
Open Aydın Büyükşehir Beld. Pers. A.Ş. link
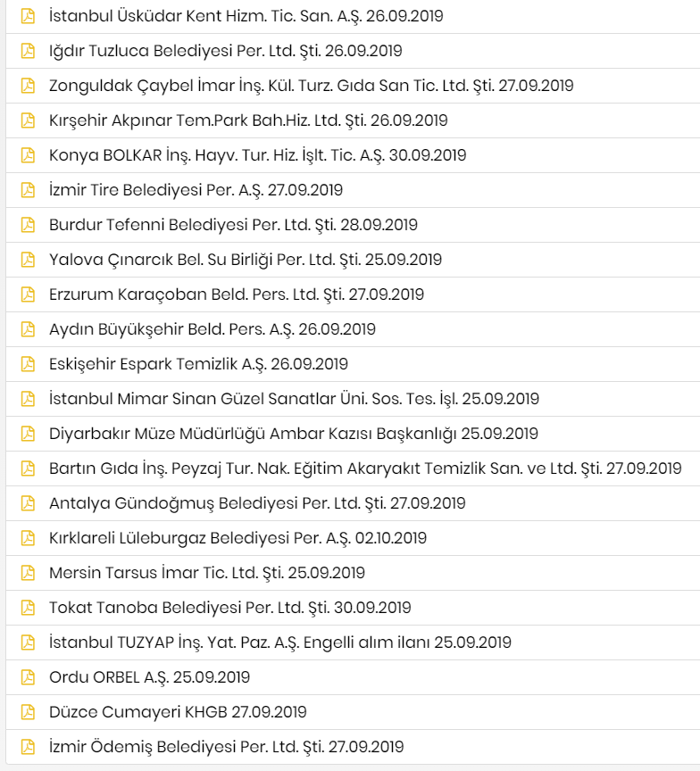pyautogui.click(x=212, y=329)
